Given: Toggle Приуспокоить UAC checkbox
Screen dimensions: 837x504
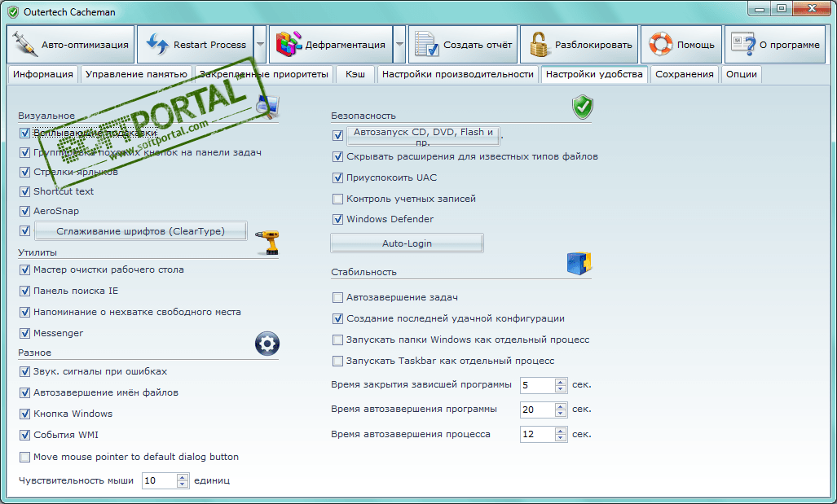Looking at the screenshot, I should pyautogui.click(x=337, y=177).
